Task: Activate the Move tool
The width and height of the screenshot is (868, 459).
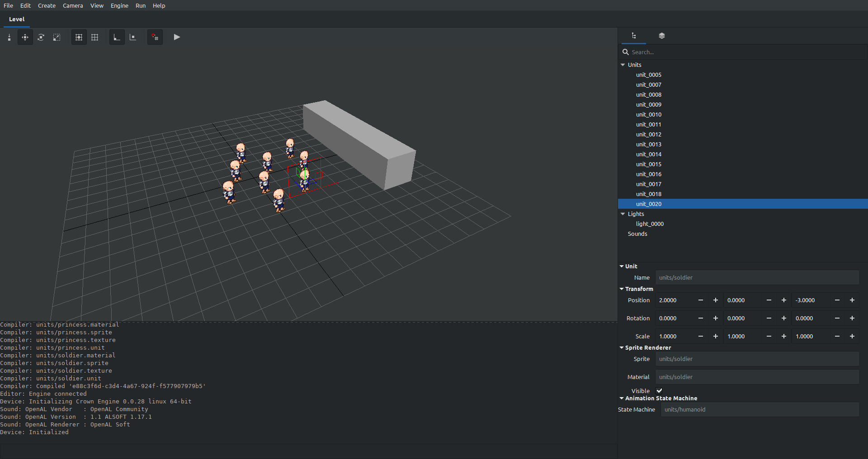Action: pyautogui.click(x=25, y=37)
